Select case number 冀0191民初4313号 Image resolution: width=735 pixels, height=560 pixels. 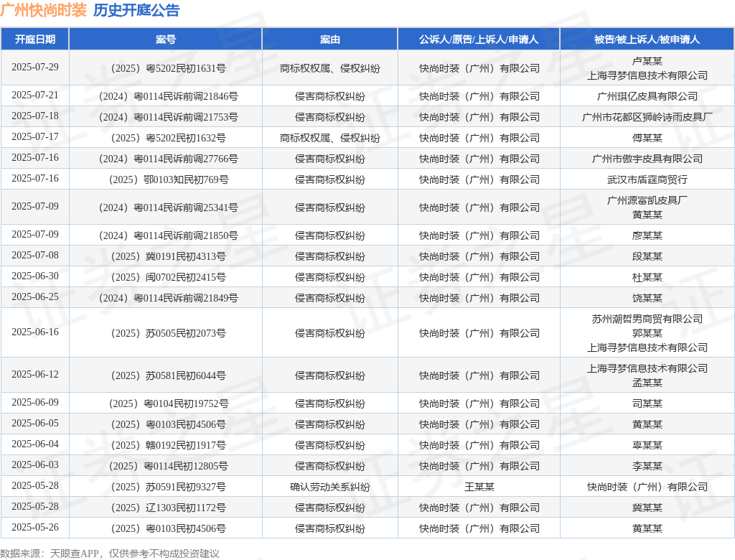(x=168, y=256)
